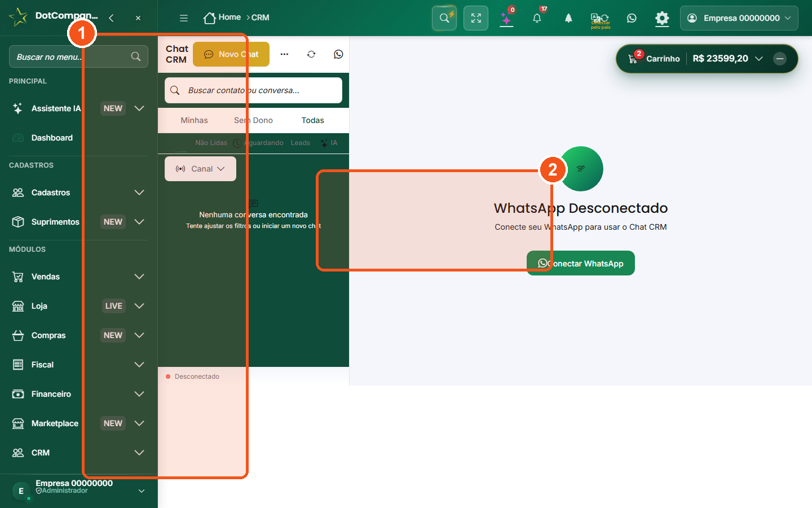Click the LIVE badge beside Loja

(113, 306)
